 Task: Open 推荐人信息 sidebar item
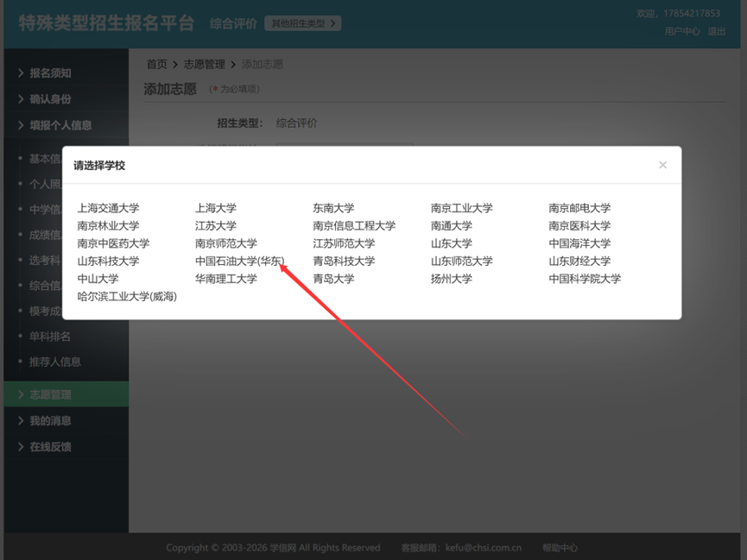(54, 362)
